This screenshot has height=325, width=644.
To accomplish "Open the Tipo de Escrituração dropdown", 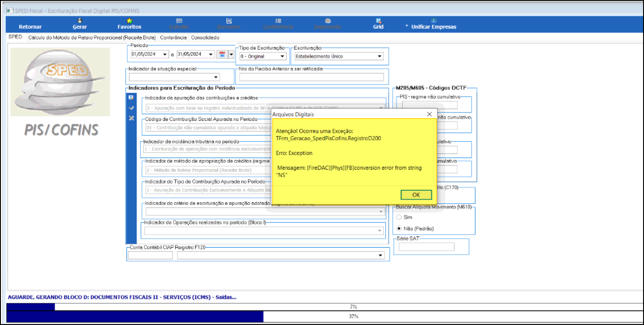I will pos(283,57).
